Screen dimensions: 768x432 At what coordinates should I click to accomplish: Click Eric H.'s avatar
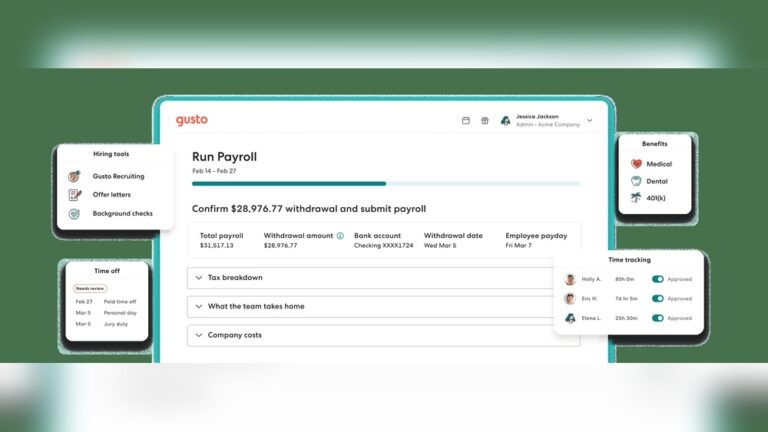tap(570, 298)
